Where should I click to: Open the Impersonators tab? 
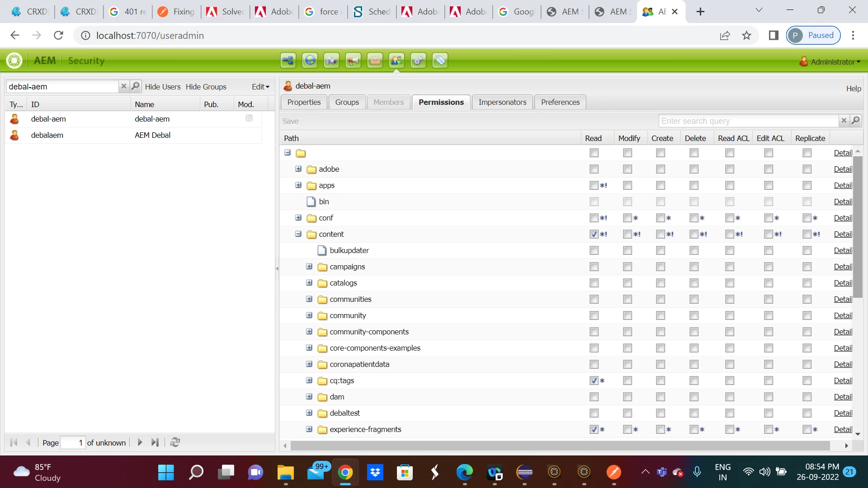(502, 102)
